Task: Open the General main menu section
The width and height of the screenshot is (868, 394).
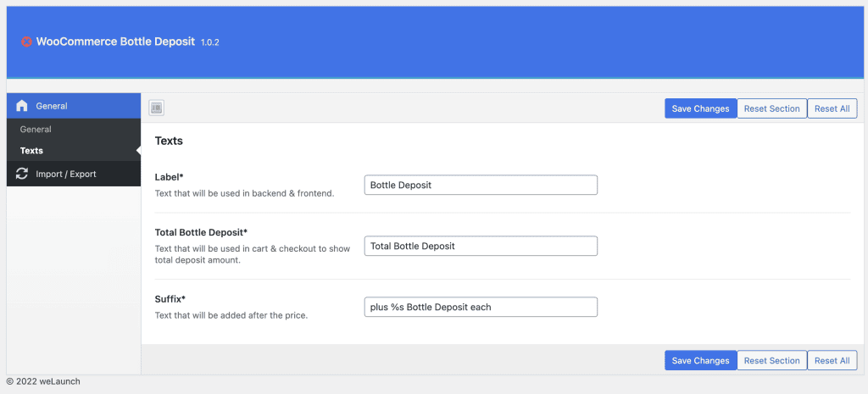Action: pyautogui.click(x=74, y=106)
